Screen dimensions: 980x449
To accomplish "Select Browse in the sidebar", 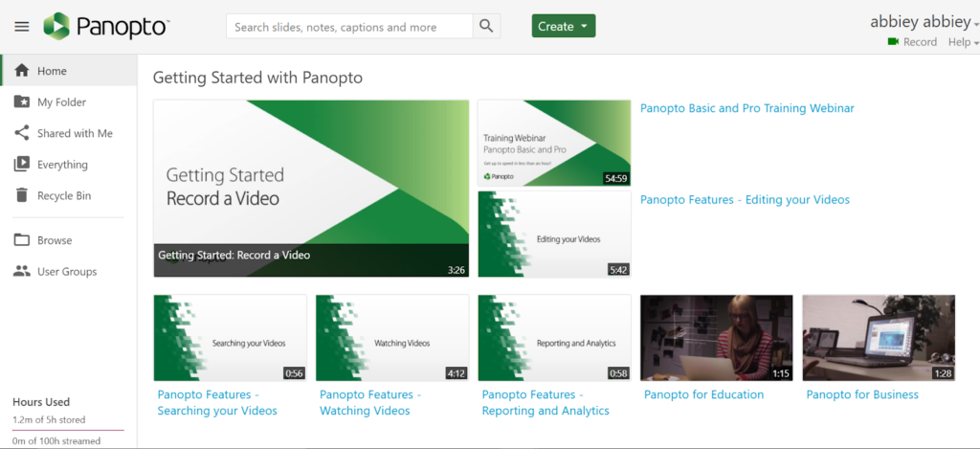I will pyautogui.click(x=69, y=240).
